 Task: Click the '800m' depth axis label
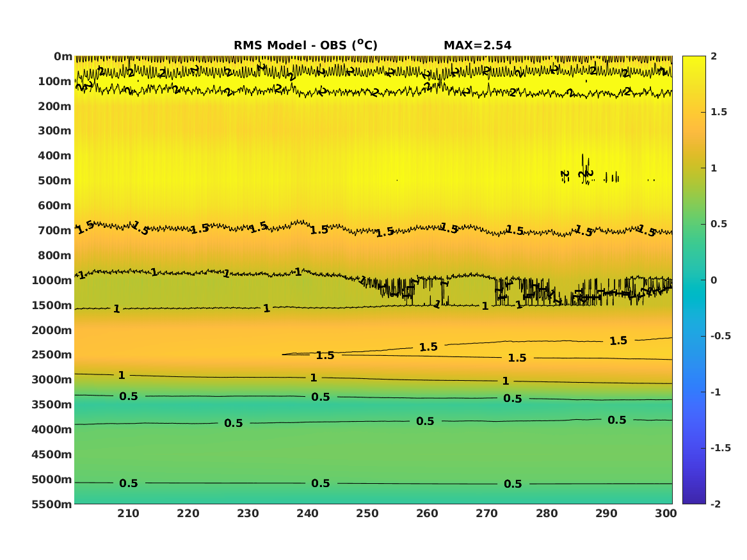point(55,255)
